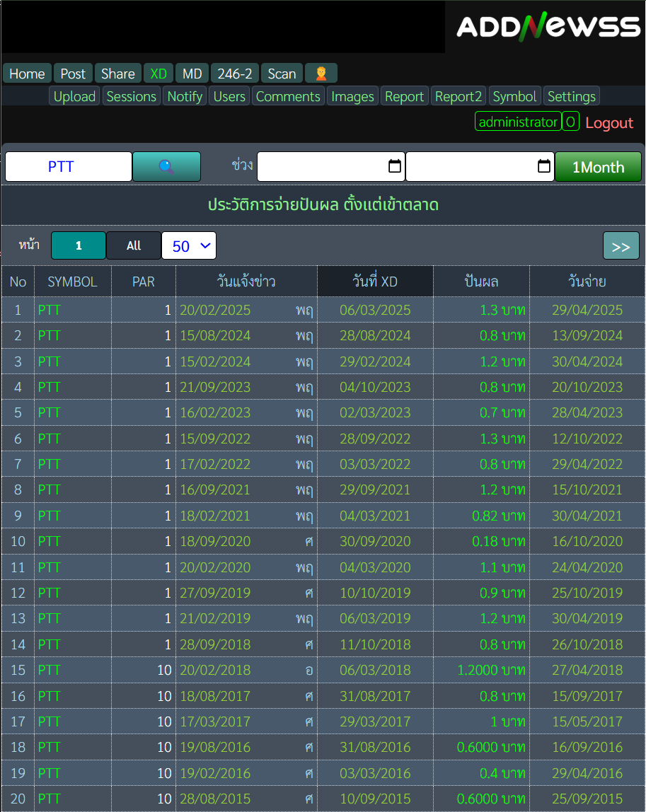Sort by วันแจ้งข่าว column header
This screenshot has height=812, width=646.
click(247, 282)
